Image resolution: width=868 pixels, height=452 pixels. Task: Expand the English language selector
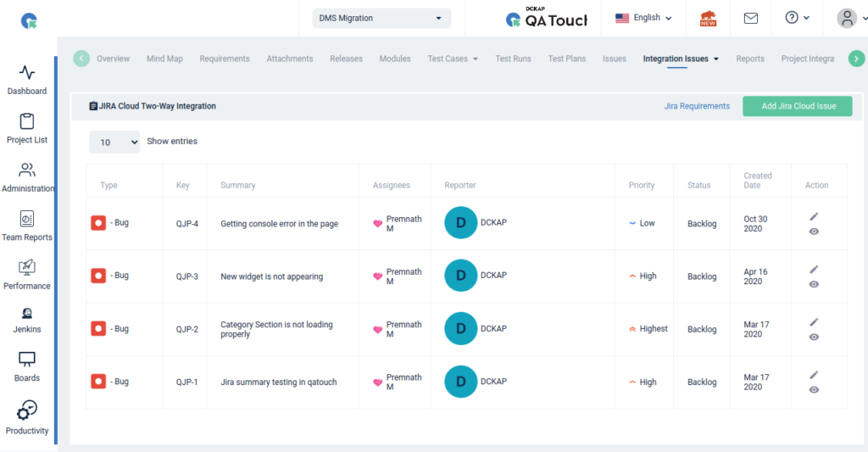click(x=643, y=18)
